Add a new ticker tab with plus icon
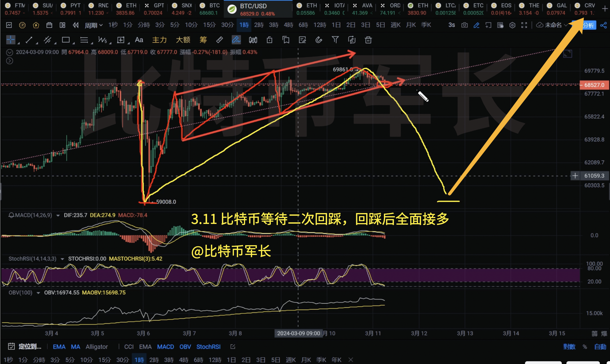Viewport: 610px width, 364px height. (x=605, y=9)
